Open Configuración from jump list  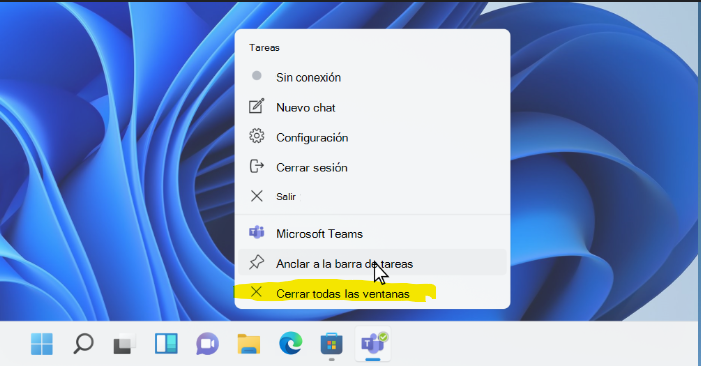point(372,137)
